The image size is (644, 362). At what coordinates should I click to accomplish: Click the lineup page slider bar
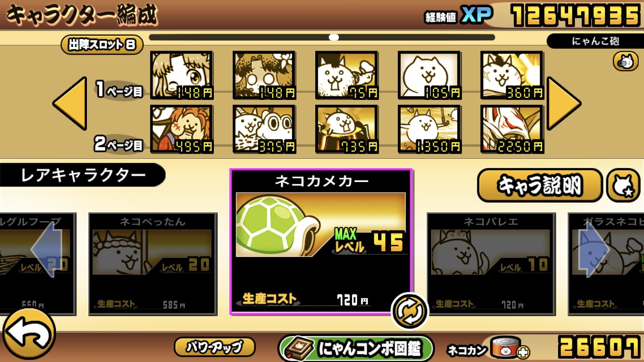322,37
